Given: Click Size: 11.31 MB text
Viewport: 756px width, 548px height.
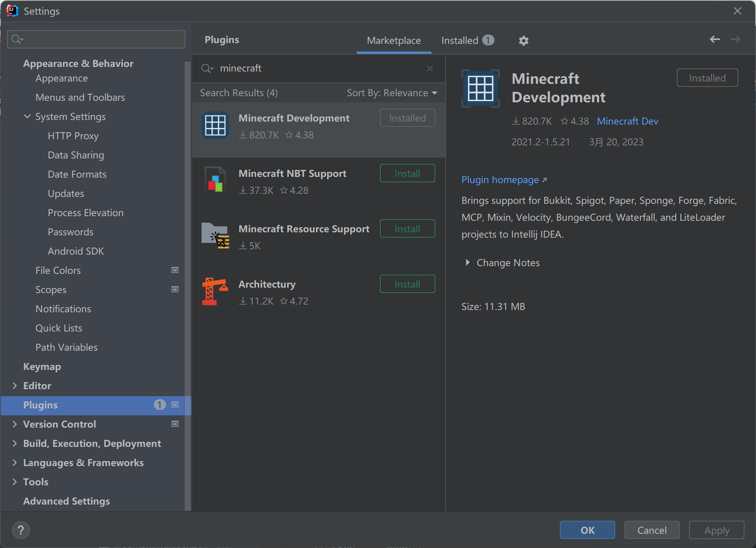Looking at the screenshot, I should click(x=493, y=306).
